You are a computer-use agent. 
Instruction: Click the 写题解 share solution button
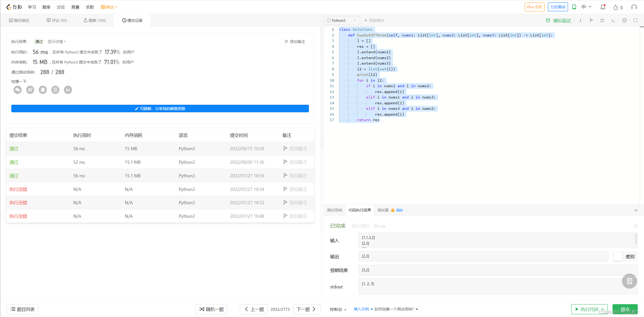point(160,109)
